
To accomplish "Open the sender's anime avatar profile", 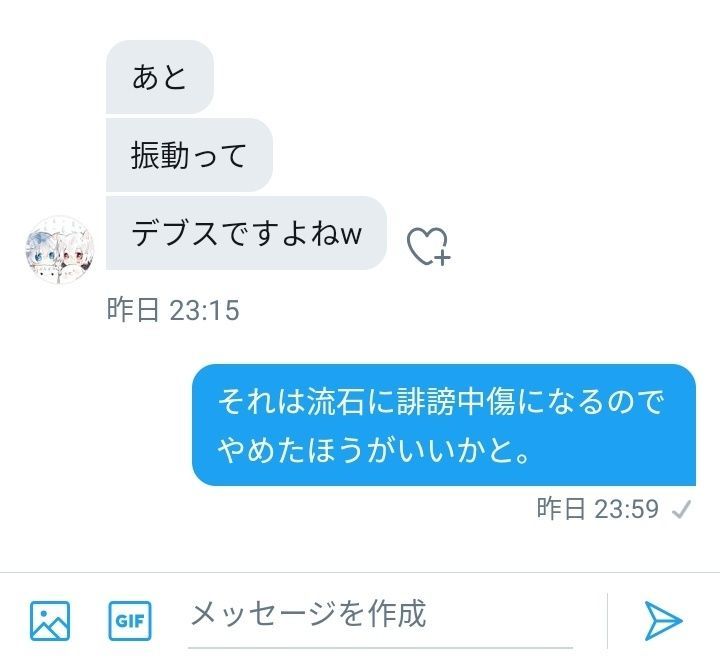I will click(x=59, y=250).
